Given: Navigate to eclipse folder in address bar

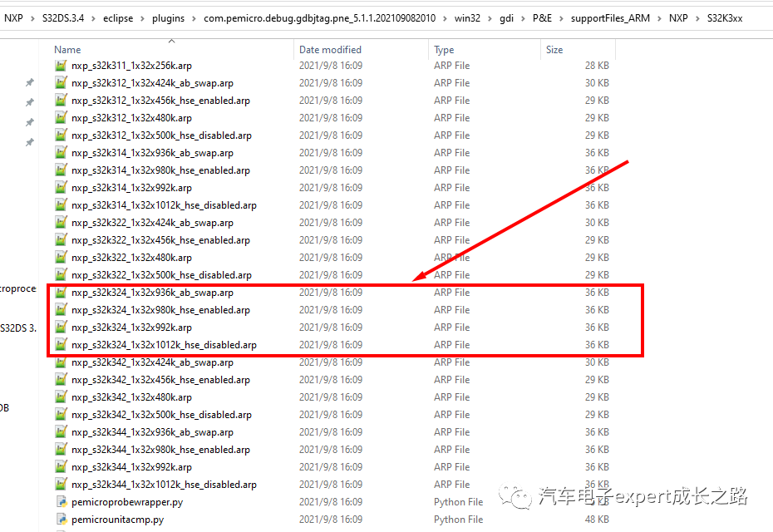Looking at the screenshot, I should coord(118,18).
